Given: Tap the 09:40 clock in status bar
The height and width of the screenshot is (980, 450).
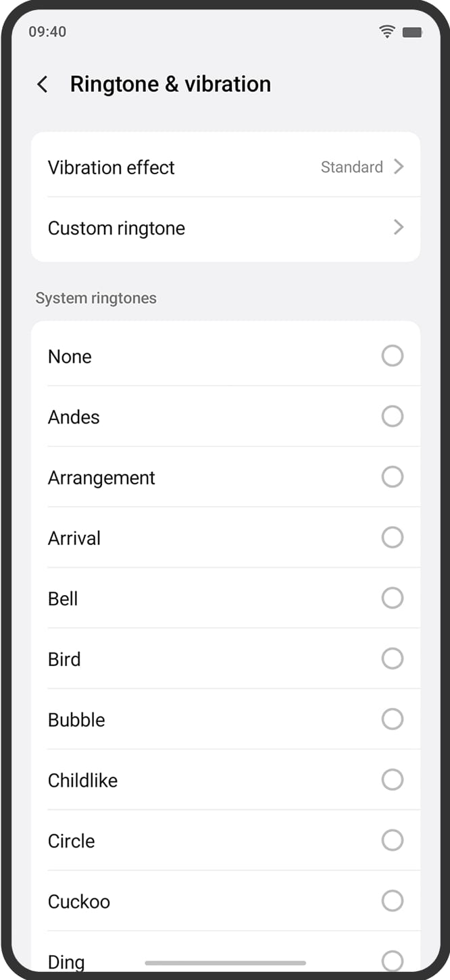Looking at the screenshot, I should pos(47,32).
